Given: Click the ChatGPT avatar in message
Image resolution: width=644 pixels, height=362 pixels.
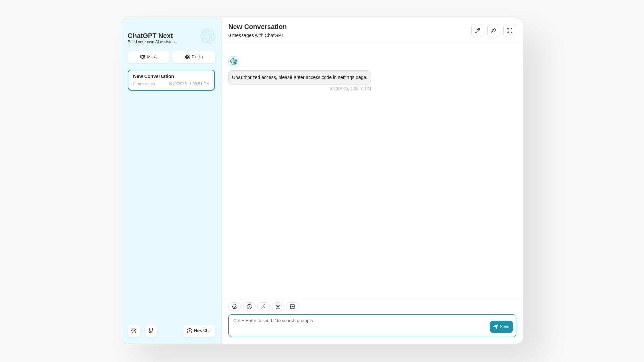Looking at the screenshot, I should click(234, 62).
